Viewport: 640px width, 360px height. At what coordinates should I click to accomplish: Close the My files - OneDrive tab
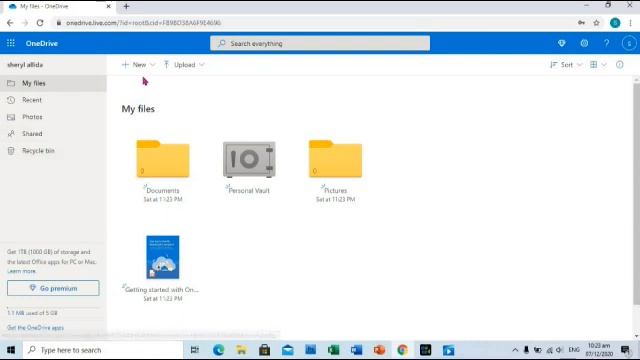coord(109,6)
